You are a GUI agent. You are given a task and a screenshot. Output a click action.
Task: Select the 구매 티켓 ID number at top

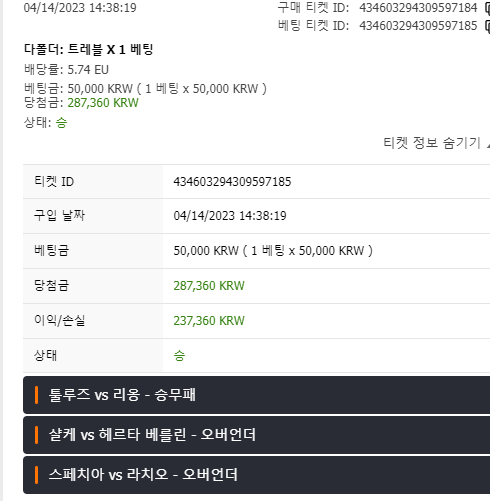pyautogui.click(x=418, y=8)
